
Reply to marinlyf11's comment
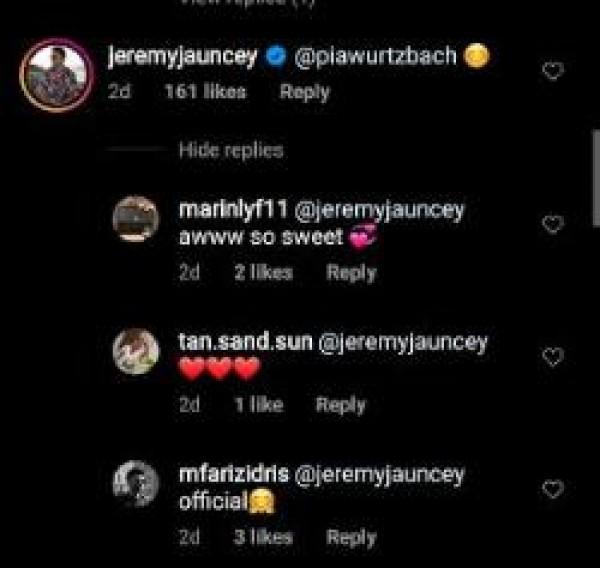coord(351,272)
